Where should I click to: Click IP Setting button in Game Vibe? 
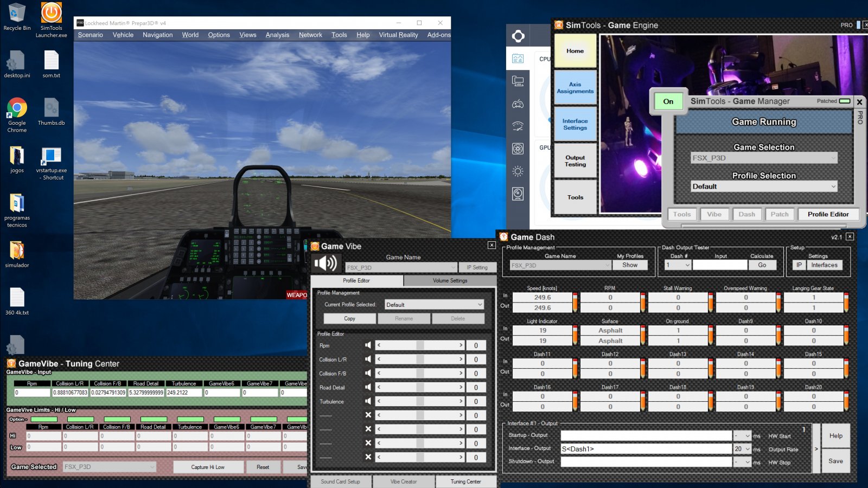pos(477,267)
